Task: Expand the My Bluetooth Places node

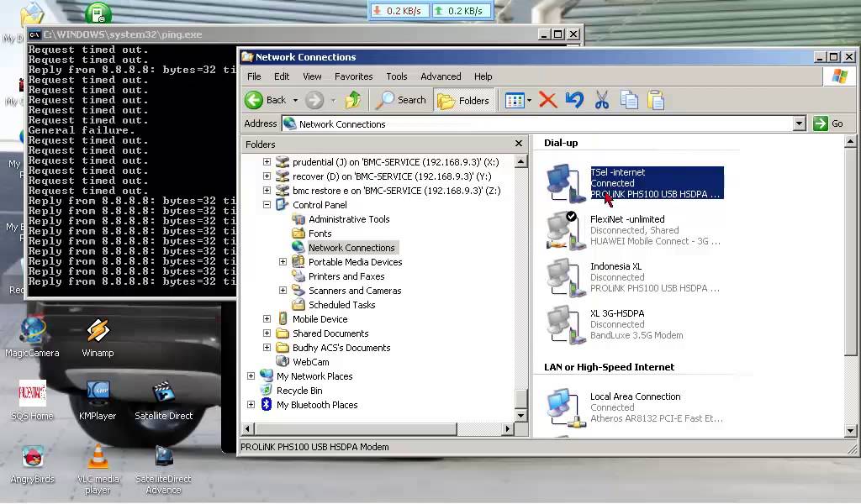Action: [251, 404]
